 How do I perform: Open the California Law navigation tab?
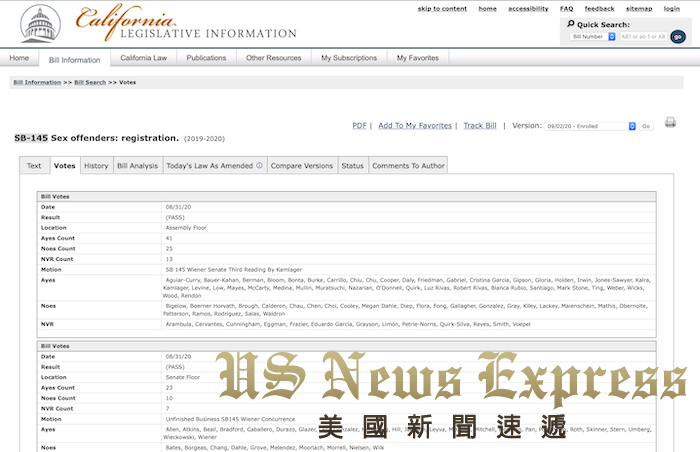click(143, 58)
